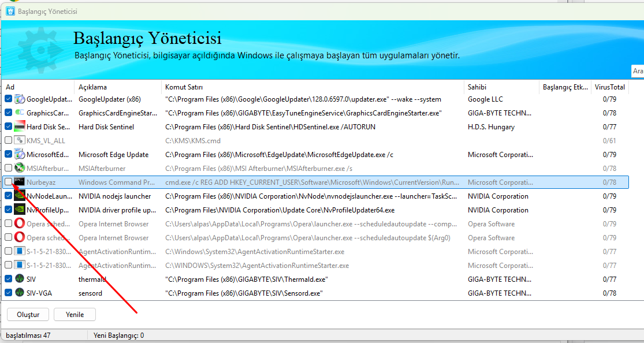Click the 0/61 VirusTotal result
Image resolution: width=644 pixels, height=343 pixels.
coord(609,140)
